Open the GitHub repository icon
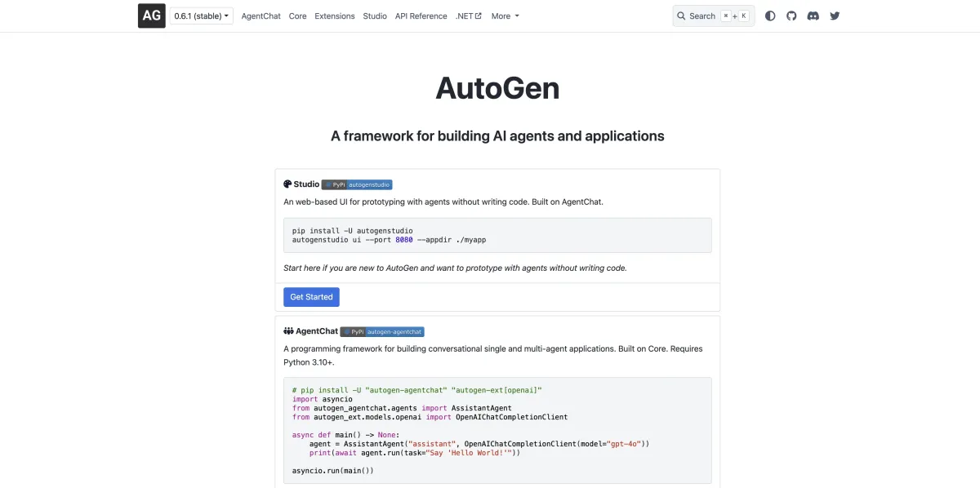980x488 pixels. point(791,16)
